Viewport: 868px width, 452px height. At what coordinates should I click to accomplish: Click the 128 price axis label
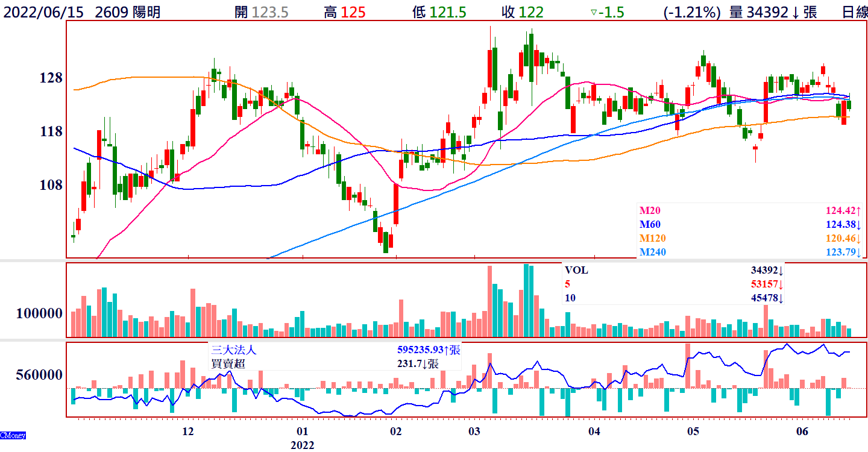[51, 78]
